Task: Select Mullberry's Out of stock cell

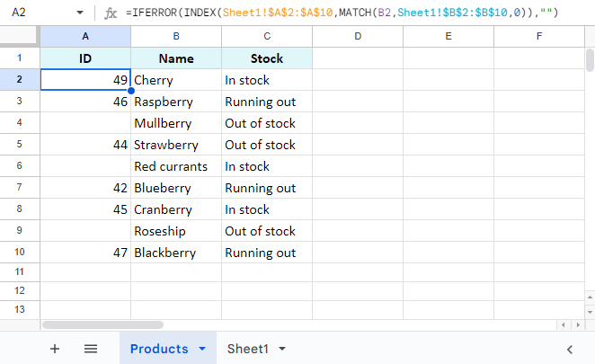Action: [267, 123]
